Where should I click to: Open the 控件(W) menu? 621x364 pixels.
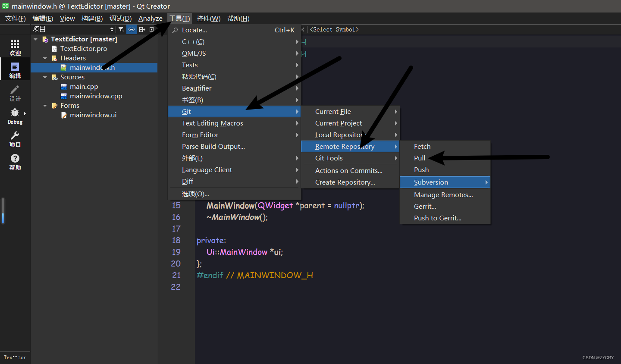[209, 18]
